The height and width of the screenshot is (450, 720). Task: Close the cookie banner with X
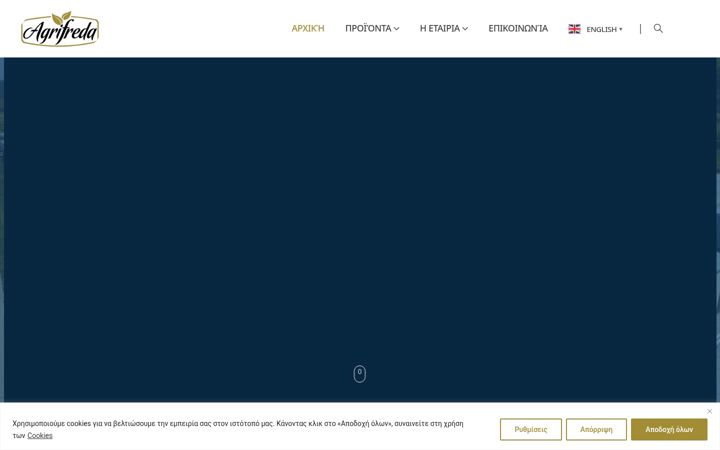click(x=709, y=411)
